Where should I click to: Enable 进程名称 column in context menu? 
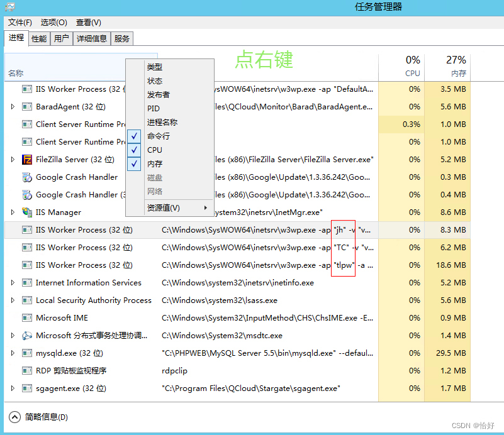pyautogui.click(x=170, y=123)
